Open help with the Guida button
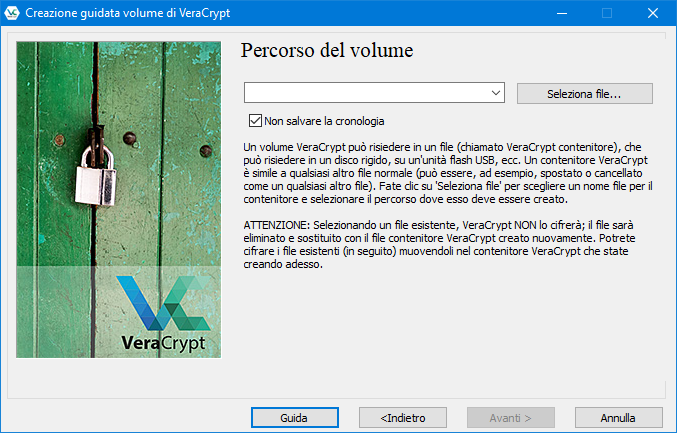677x433 pixels. [x=294, y=417]
